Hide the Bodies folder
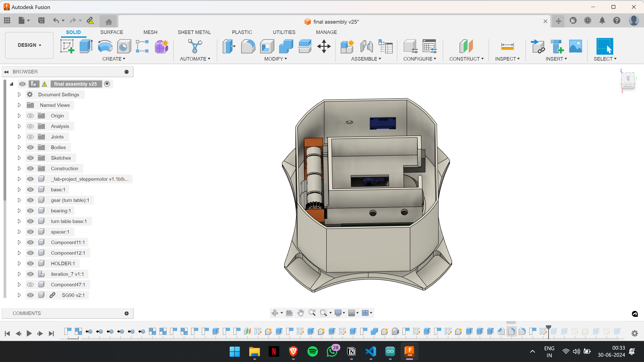The image size is (644, 362). click(x=30, y=147)
